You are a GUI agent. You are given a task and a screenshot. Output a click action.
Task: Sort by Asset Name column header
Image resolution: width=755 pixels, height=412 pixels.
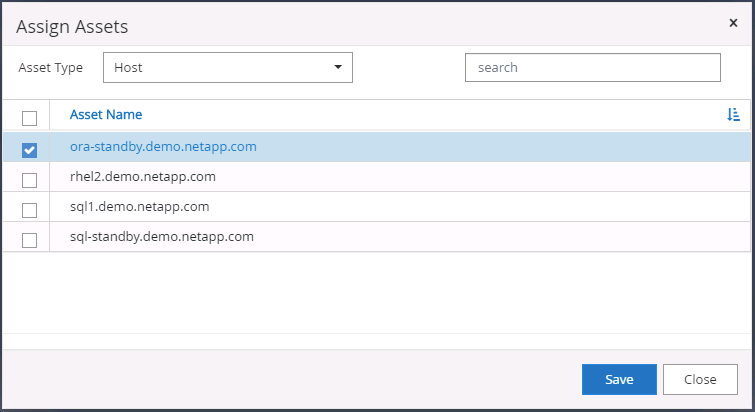(106, 115)
